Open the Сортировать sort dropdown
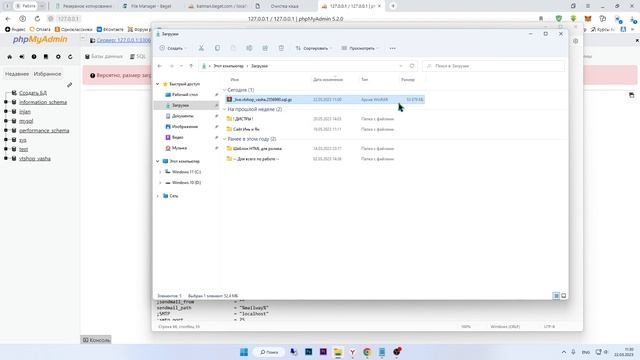Viewport: 640px width, 360px height. click(x=313, y=48)
